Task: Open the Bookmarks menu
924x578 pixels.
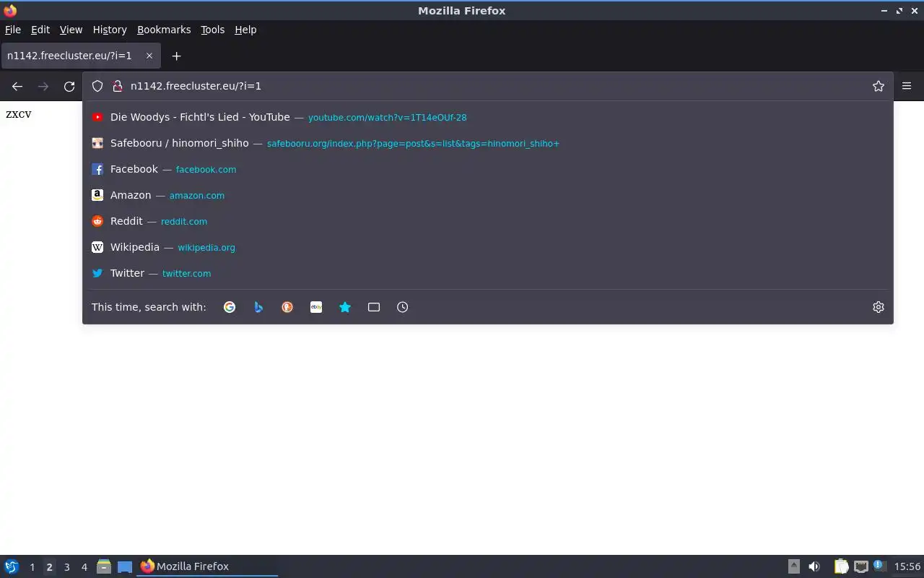Action: tap(164, 30)
